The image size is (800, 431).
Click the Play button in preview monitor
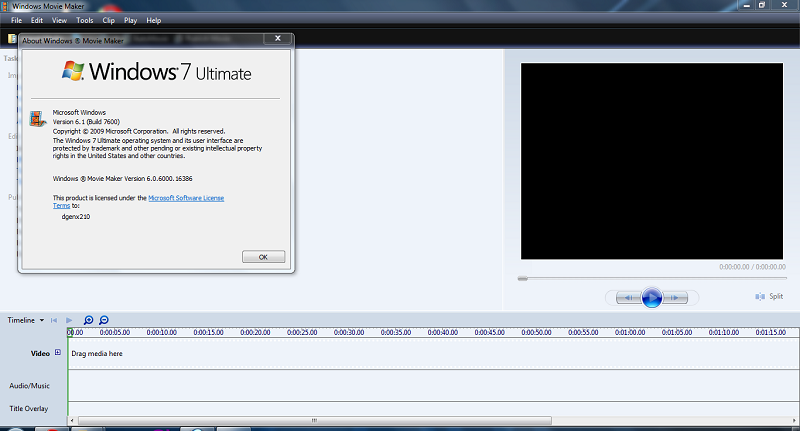(652, 297)
